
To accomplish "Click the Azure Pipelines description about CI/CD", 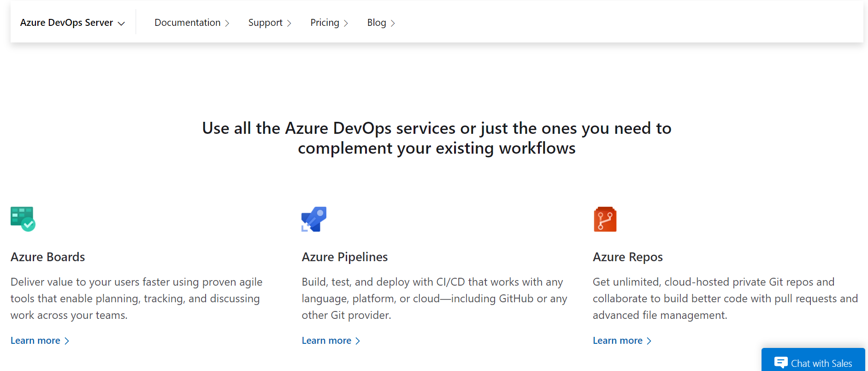I will [x=435, y=299].
